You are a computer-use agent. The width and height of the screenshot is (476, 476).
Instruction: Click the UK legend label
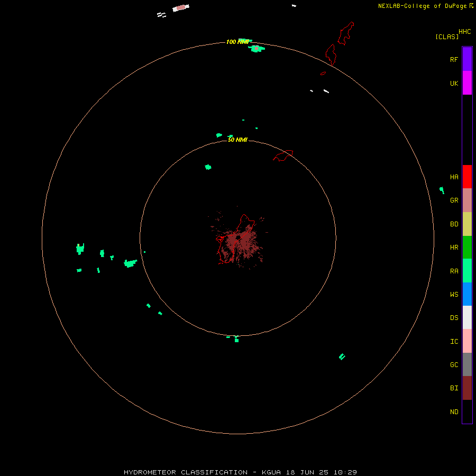click(454, 84)
